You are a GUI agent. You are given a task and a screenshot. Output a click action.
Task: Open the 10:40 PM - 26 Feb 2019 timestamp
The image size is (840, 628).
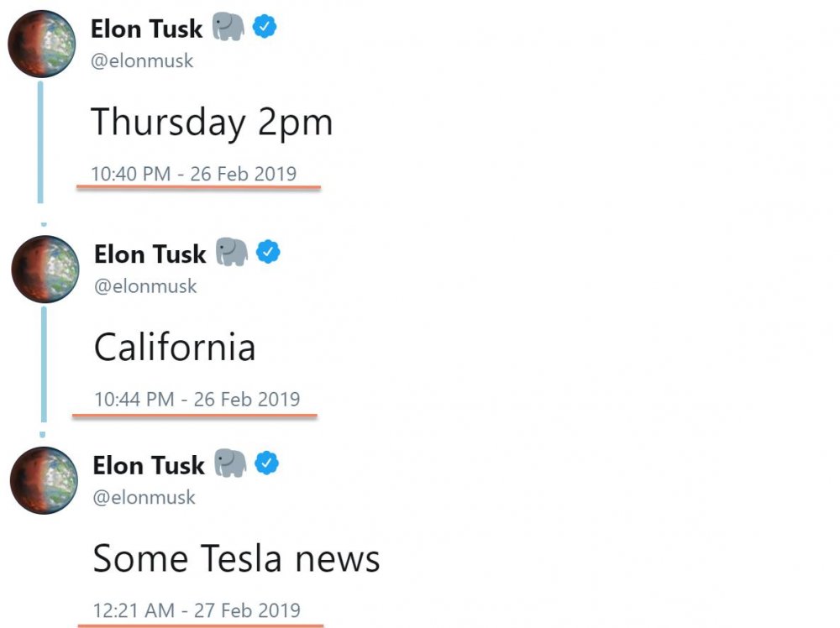193,174
